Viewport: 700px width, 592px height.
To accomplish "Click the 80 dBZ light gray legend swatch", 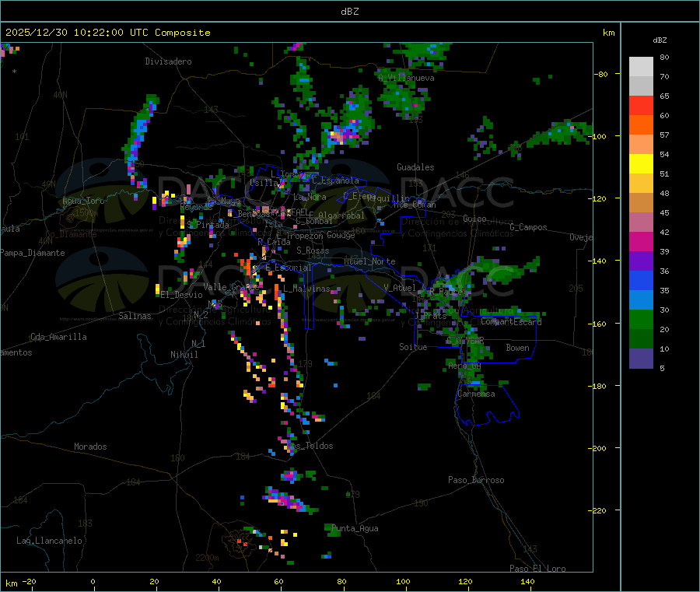I will [641, 67].
